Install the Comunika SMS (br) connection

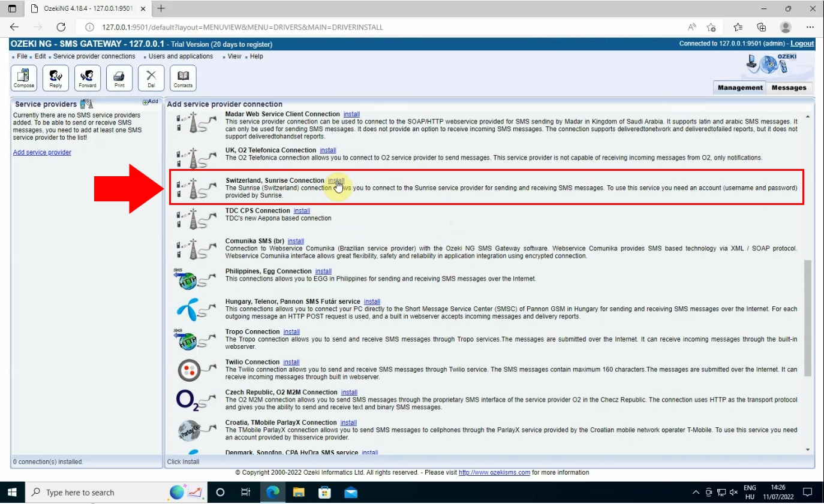click(296, 241)
